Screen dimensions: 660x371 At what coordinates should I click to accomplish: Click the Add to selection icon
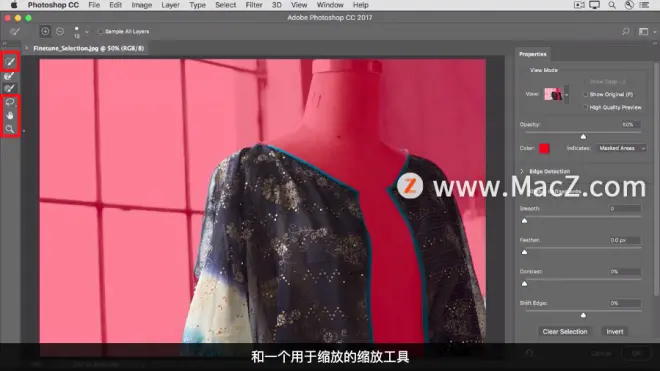[x=45, y=31]
